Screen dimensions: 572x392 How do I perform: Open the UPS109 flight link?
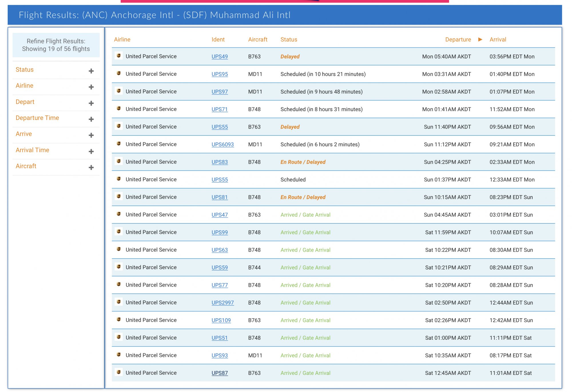tap(221, 320)
